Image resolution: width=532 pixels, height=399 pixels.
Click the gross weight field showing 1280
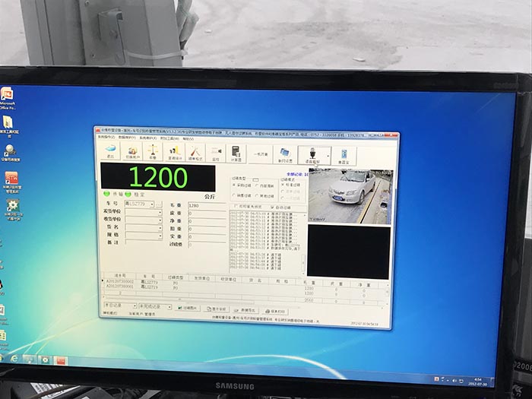pos(207,206)
